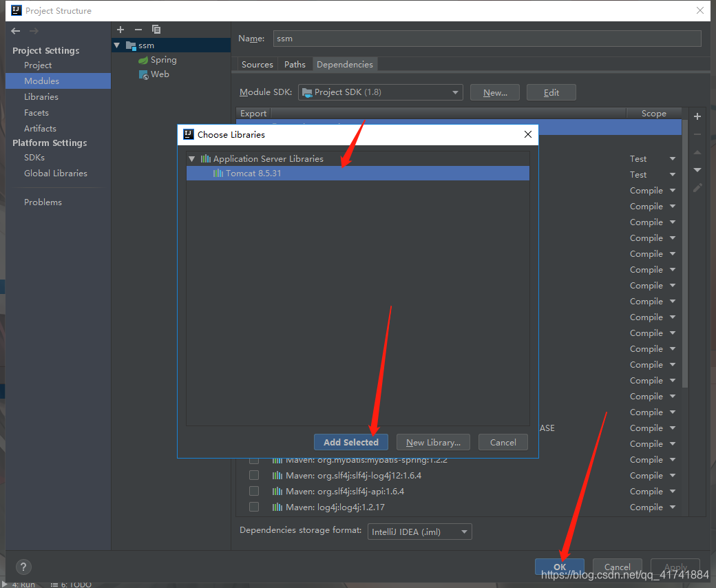716x588 pixels.
Task: Cancel the Project Structure dialog
Action: pos(618,567)
